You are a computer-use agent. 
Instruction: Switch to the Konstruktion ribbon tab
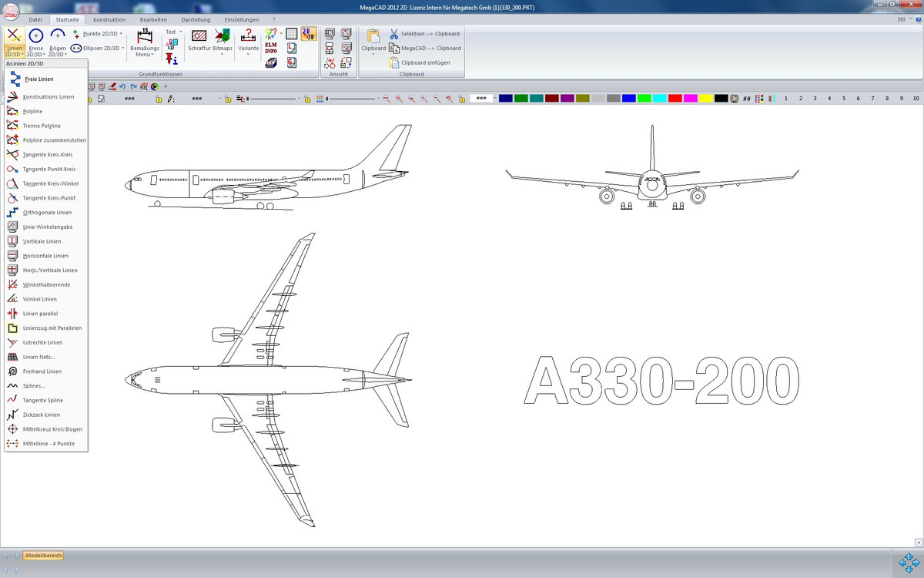pos(109,19)
